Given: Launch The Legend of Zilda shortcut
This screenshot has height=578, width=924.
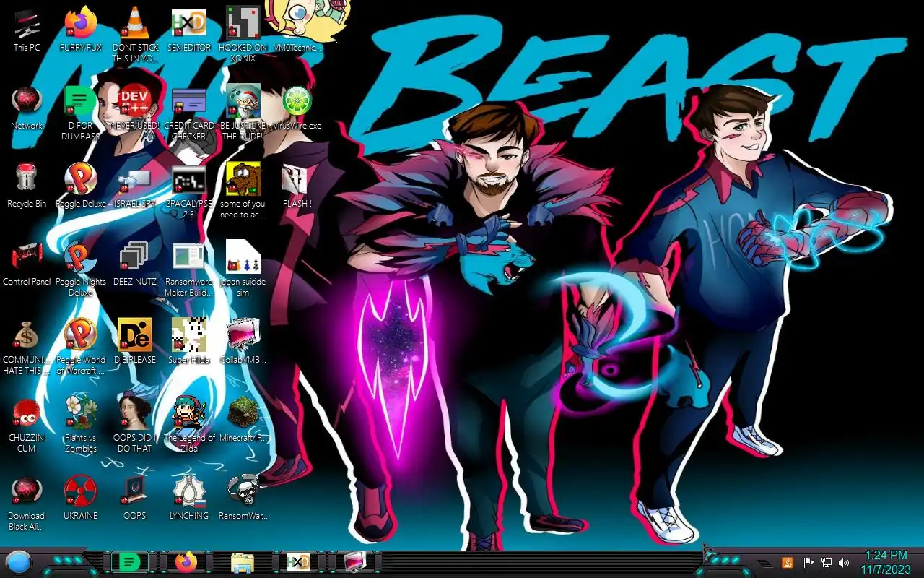Looking at the screenshot, I should [188, 424].
